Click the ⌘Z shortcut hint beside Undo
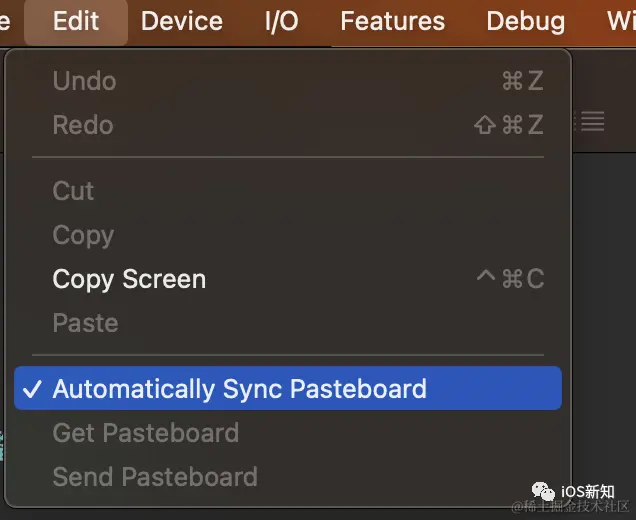The width and height of the screenshot is (636, 520). 522,81
